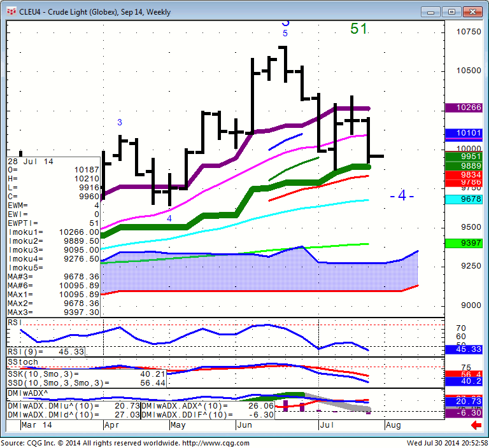This screenshot has height=448, width=489.
Task: Click the purple -6.30 DMI scale label
Action: [x=464, y=414]
